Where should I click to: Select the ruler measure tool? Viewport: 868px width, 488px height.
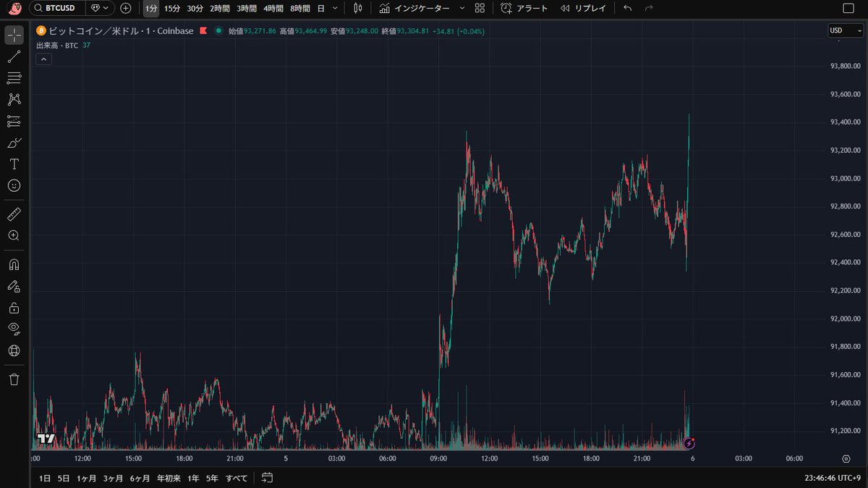[x=14, y=214]
